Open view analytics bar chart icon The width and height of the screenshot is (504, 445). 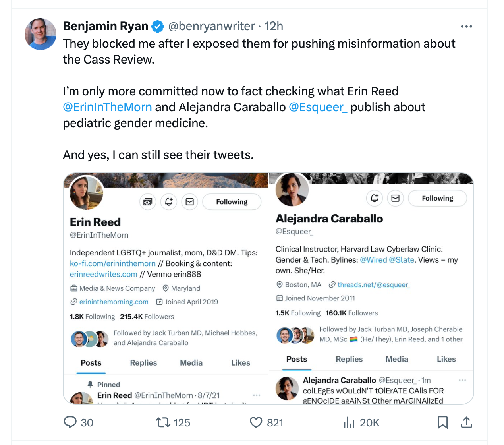pyautogui.click(x=349, y=422)
